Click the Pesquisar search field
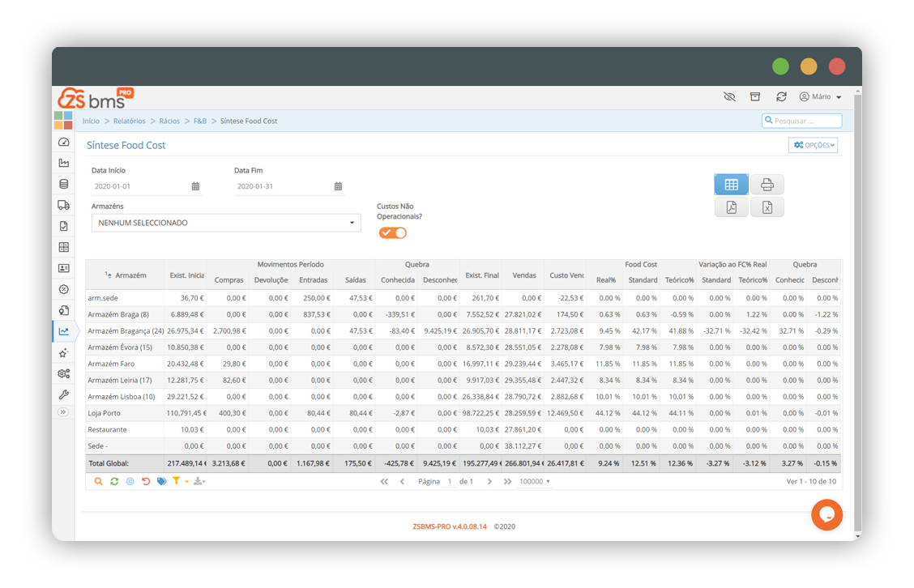Image resolution: width=914 pixels, height=588 pixels. click(802, 121)
